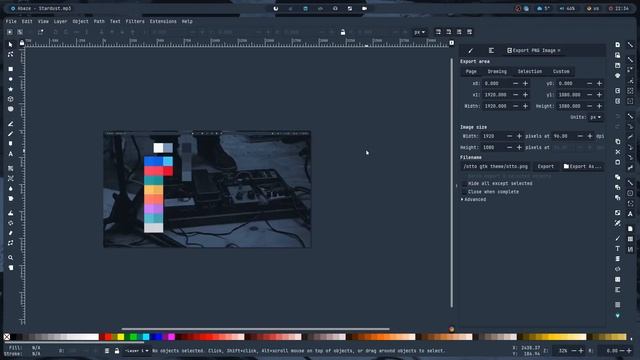Viewport: 640px width, 360px height.
Task: Select the Dropper color picker tool
Action: [x=11, y=189]
